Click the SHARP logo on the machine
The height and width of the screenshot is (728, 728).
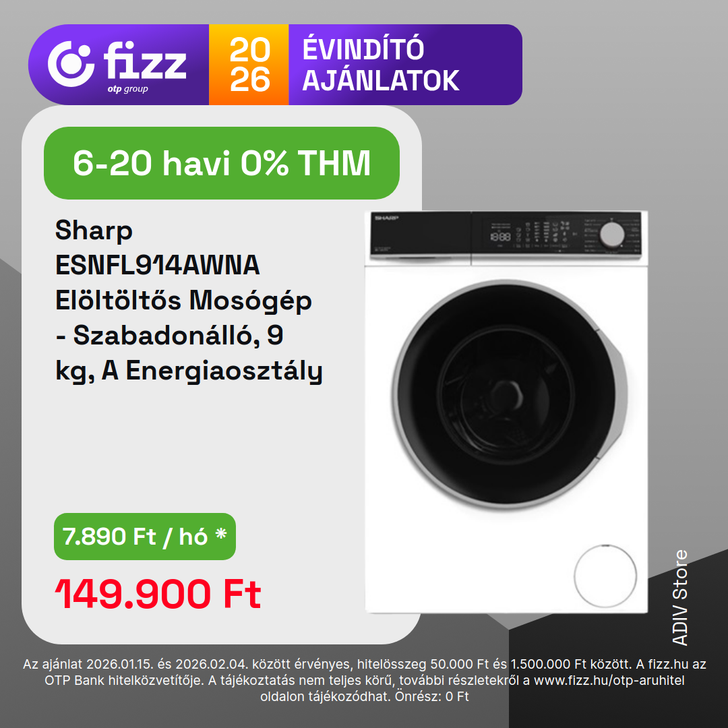point(387,218)
